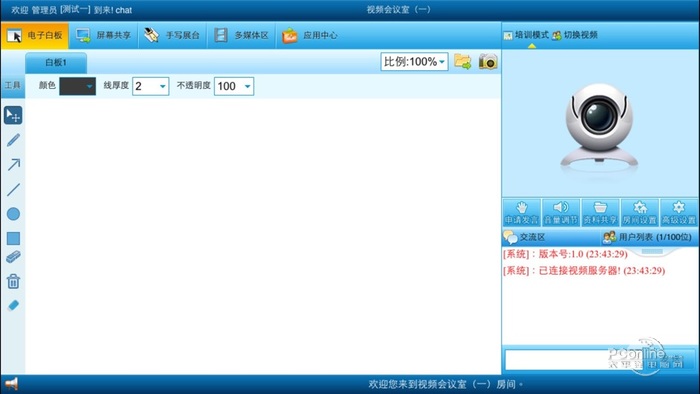
Task: Click 培训模式 training mode button
Action: tap(526, 35)
